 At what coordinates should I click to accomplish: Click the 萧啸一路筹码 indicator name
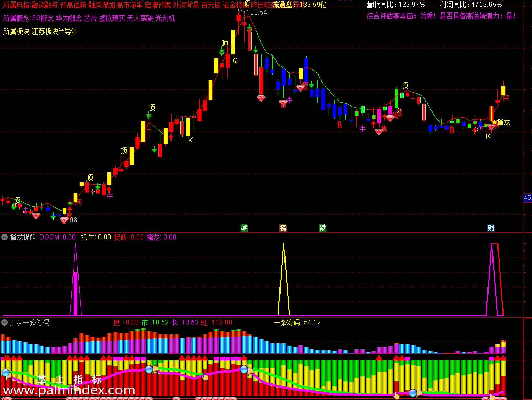(x=30, y=322)
